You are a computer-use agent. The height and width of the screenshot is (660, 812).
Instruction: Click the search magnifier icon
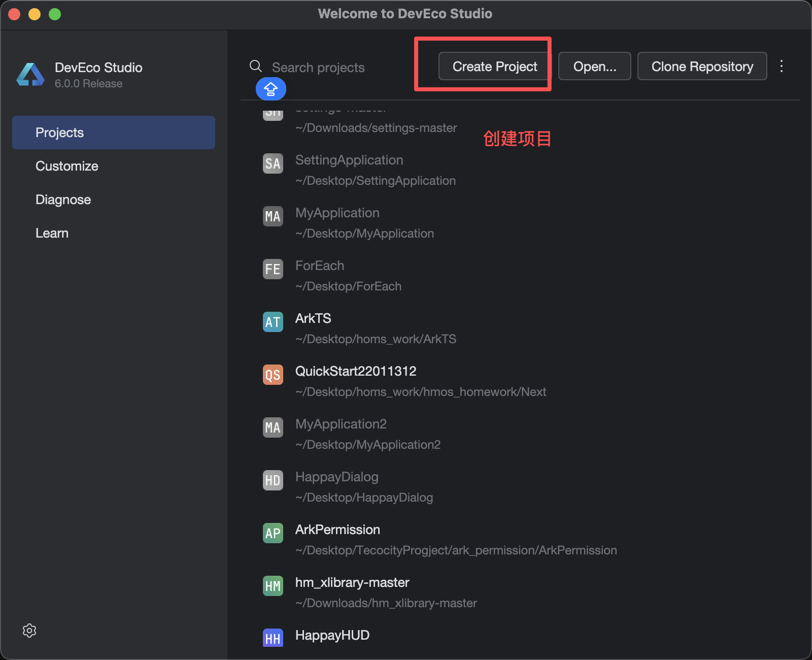pyautogui.click(x=256, y=67)
